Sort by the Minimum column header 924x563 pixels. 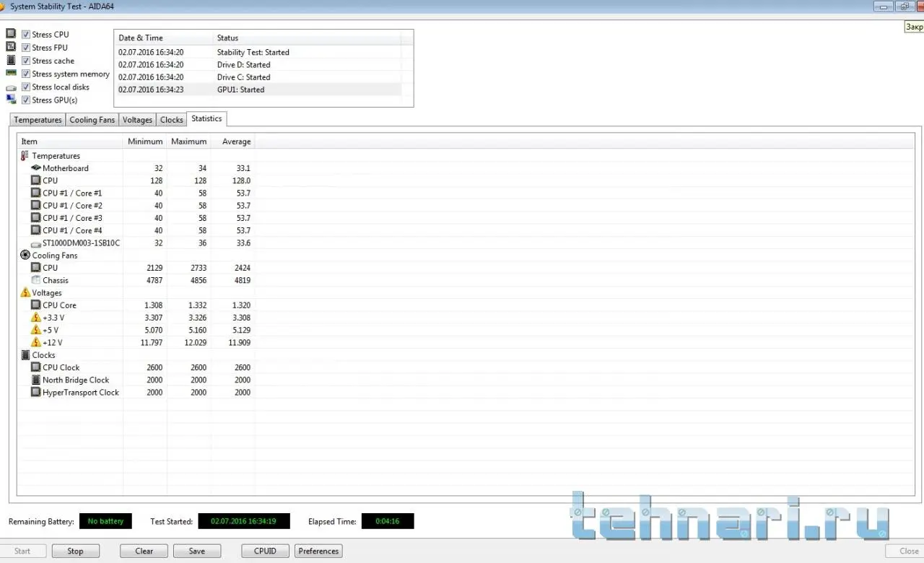click(x=145, y=141)
